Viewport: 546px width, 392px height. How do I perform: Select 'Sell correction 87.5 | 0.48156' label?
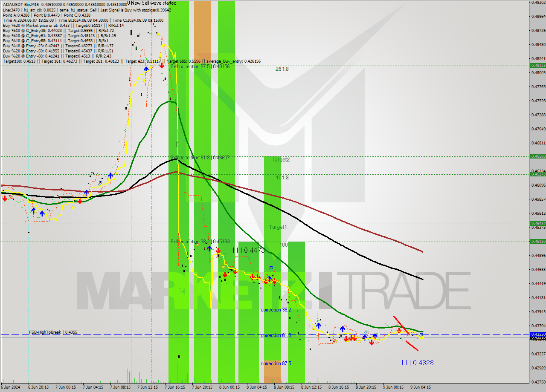200,66
